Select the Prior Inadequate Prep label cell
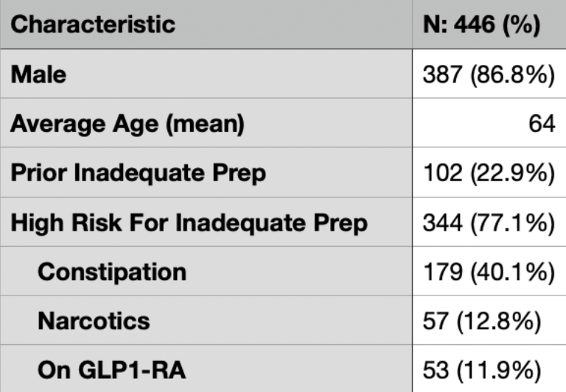Screen dimensions: 566x392 [x=206, y=172]
